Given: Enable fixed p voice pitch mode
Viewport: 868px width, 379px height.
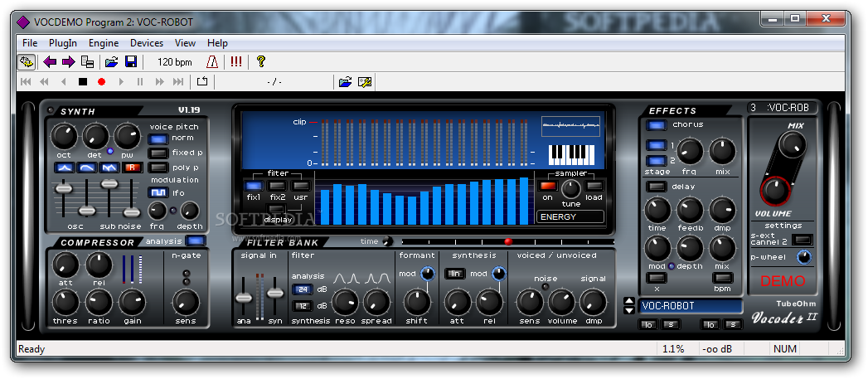Looking at the screenshot, I should pyautogui.click(x=158, y=153).
